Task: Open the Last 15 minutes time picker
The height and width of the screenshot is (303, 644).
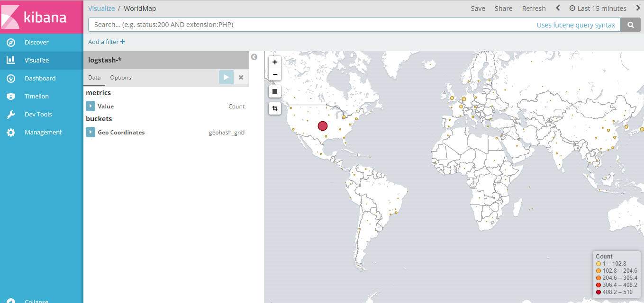Action: (598, 9)
